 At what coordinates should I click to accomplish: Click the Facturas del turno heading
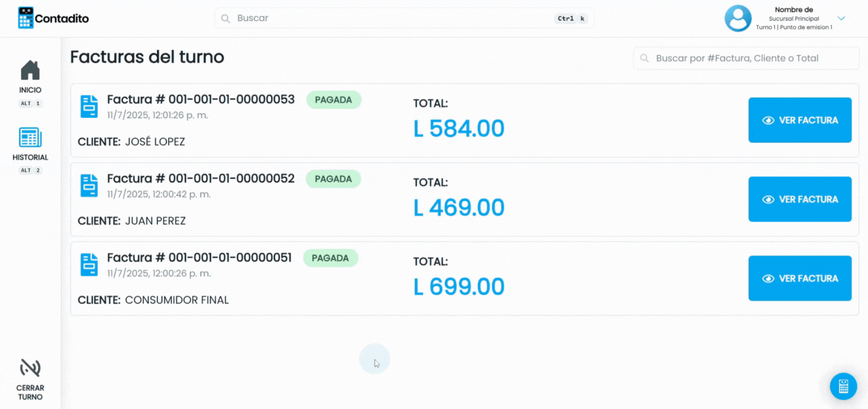coord(147,57)
